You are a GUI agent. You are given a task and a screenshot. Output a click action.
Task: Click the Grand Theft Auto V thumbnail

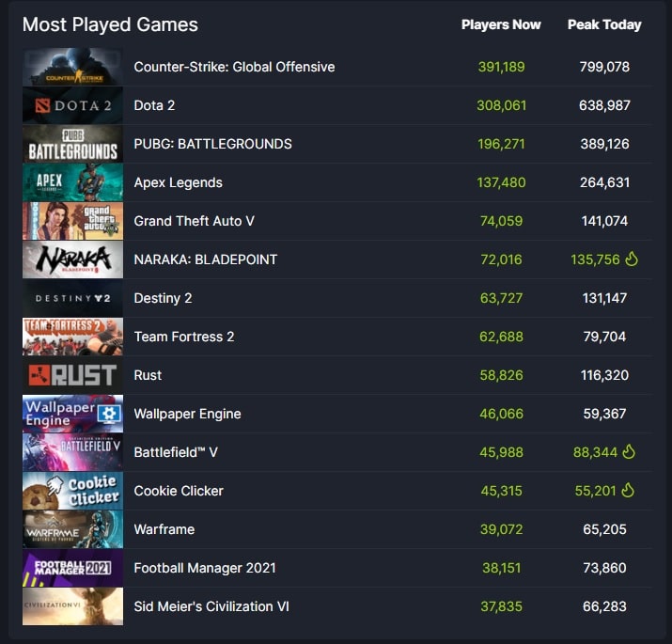pyautogui.click(x=72, y=221)
